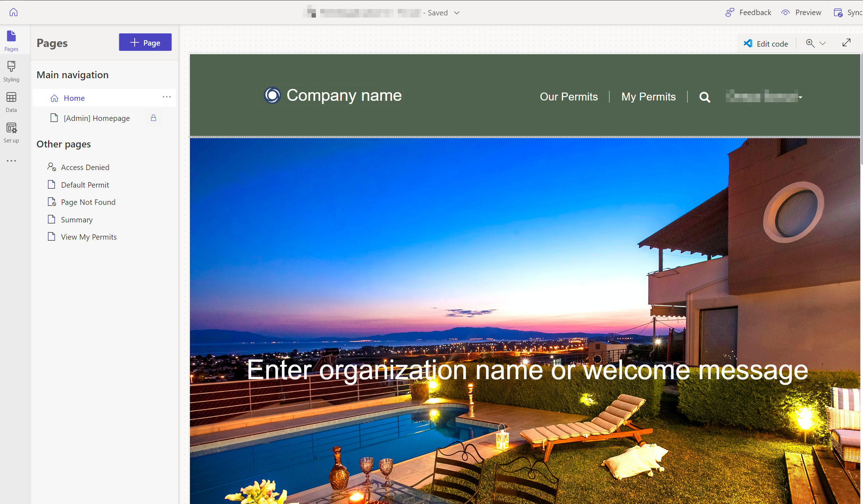
Task: Expand the saved status dropdown arrow
Action: click(x=457, y=12)
